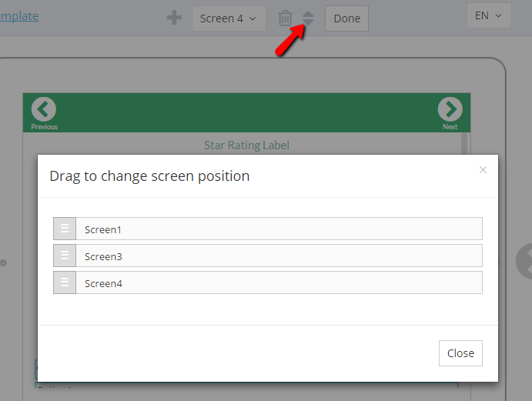Open the Screen 4 dropdown
Screen dimensions: 532x401
[x=229, y=18]
